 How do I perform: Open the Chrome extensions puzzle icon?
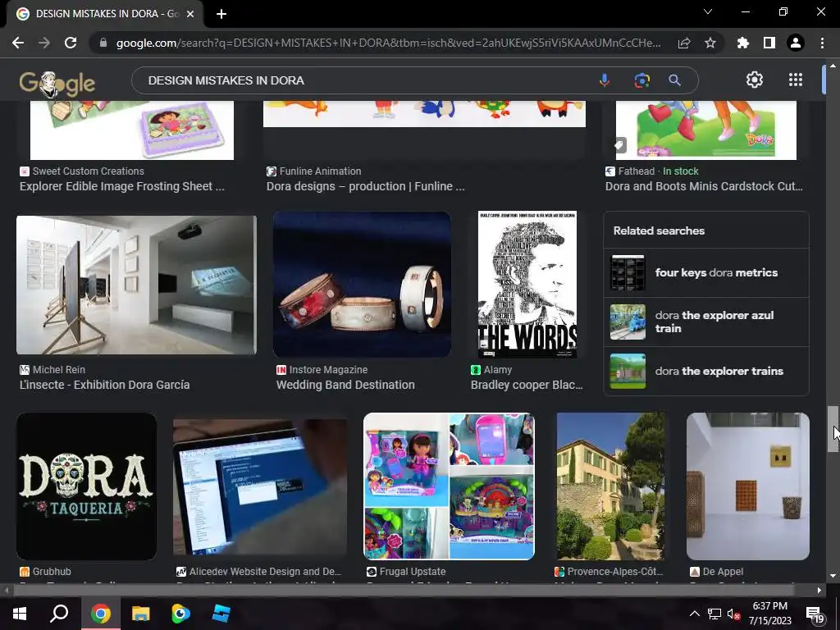[x=742, y=43]
